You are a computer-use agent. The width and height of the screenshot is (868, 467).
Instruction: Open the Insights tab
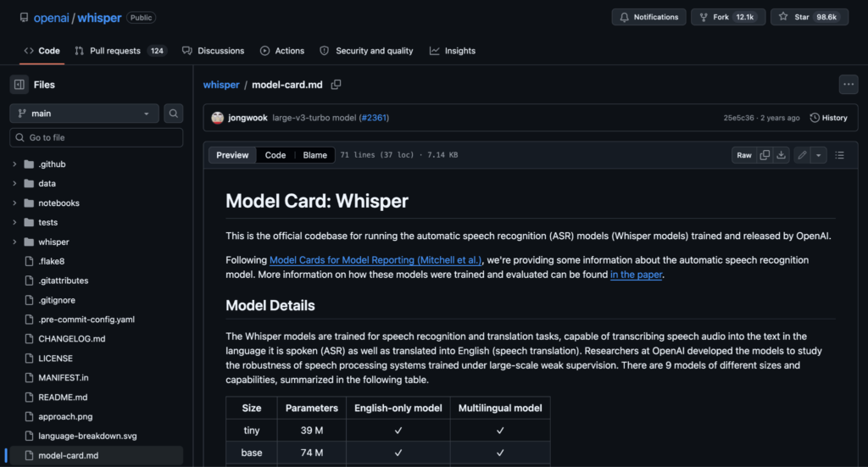(453, 51)
